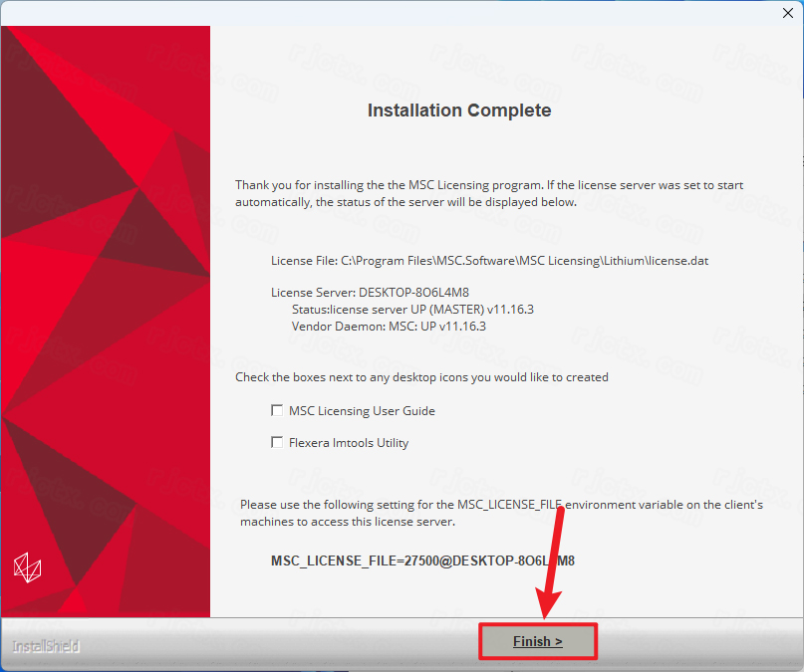
Task: Click the red geometric banner graphic
Action: click(106, 322)
